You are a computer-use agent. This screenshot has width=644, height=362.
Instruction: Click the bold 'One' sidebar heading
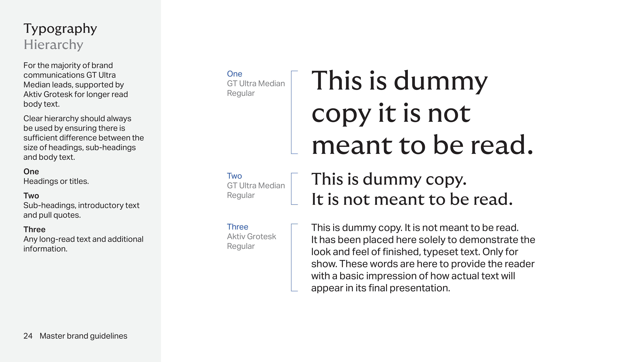pos(31,172)
